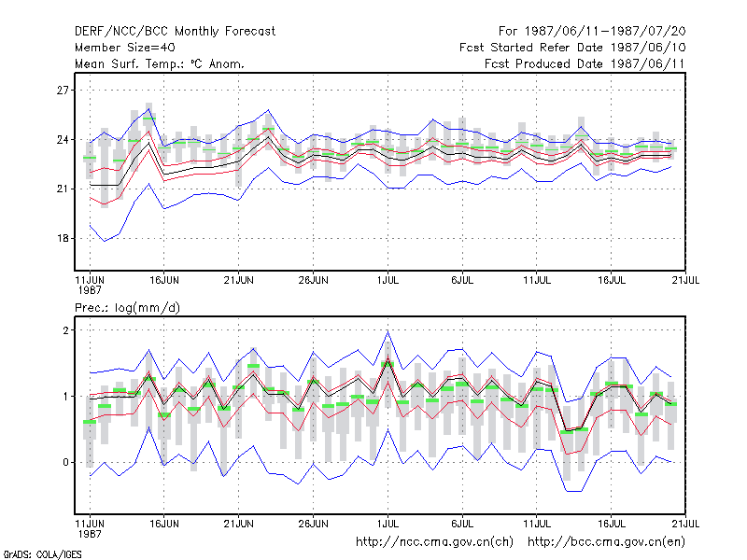
Task: Click the 21JUL tick on temperature chart
Action: point(685,281)
